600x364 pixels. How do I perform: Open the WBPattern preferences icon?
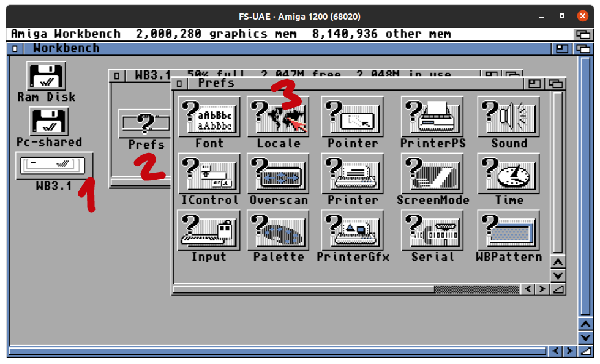click(509, 230)
